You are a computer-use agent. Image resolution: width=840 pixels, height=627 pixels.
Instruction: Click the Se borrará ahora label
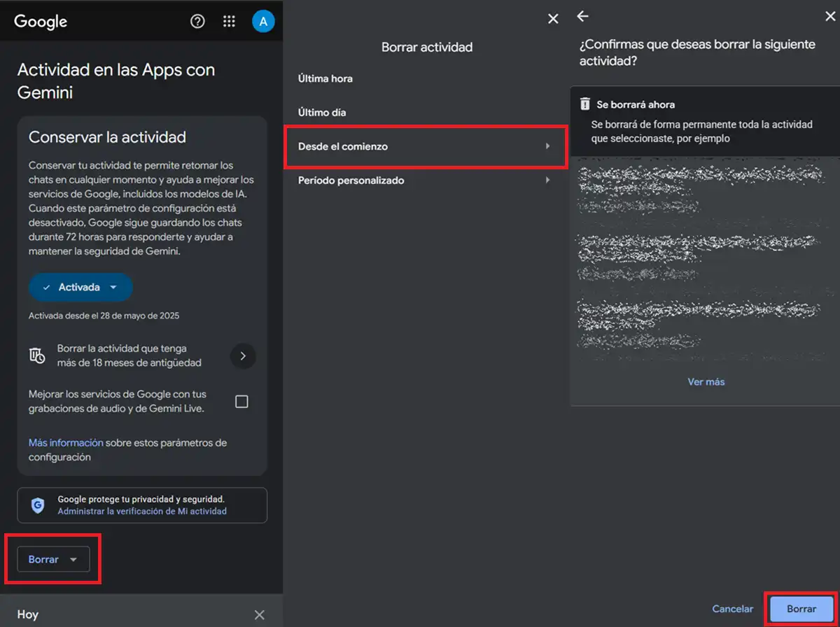[x=636, y=104]
